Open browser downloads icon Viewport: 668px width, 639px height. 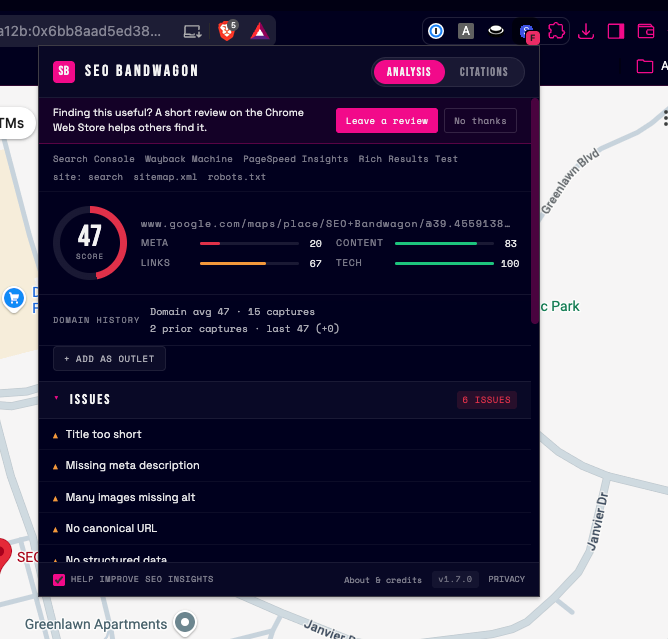[x=586, y=31]
